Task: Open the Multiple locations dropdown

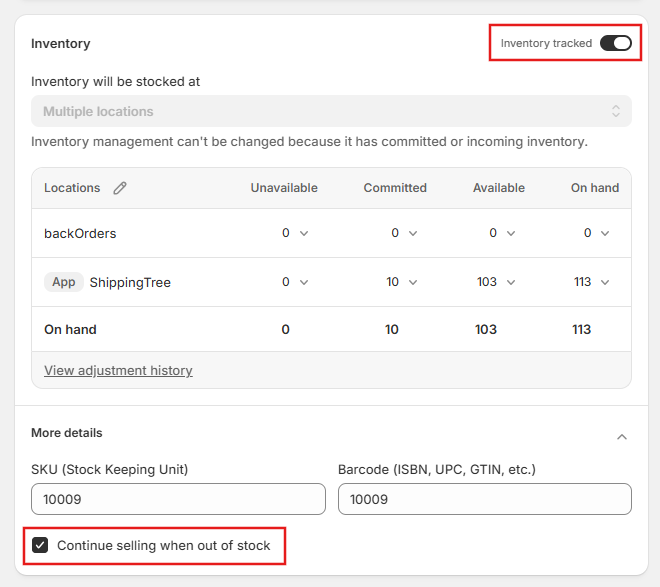Action: [x=331, y=111]
